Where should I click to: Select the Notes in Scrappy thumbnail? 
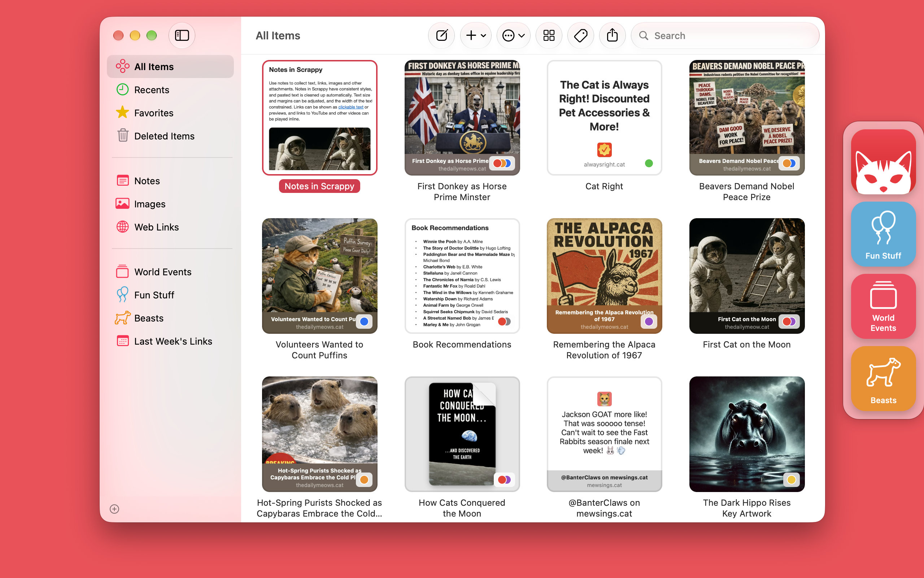coord(319,118)
